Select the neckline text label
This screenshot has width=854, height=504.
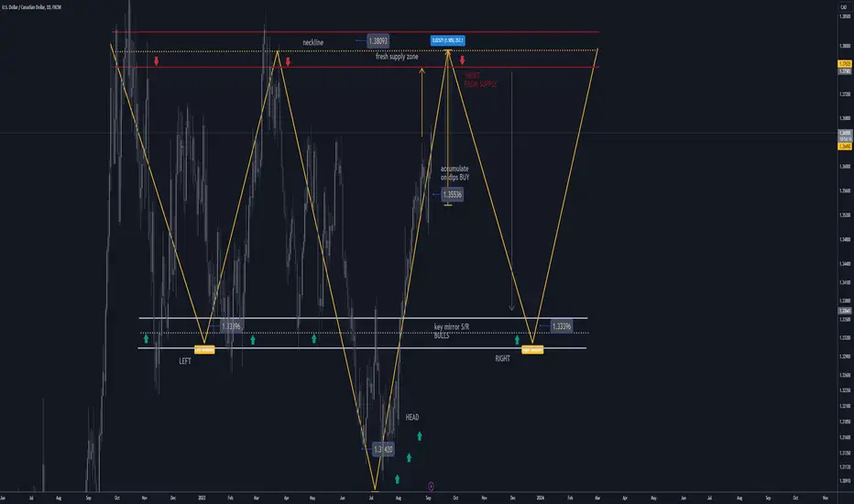point(313,42)
